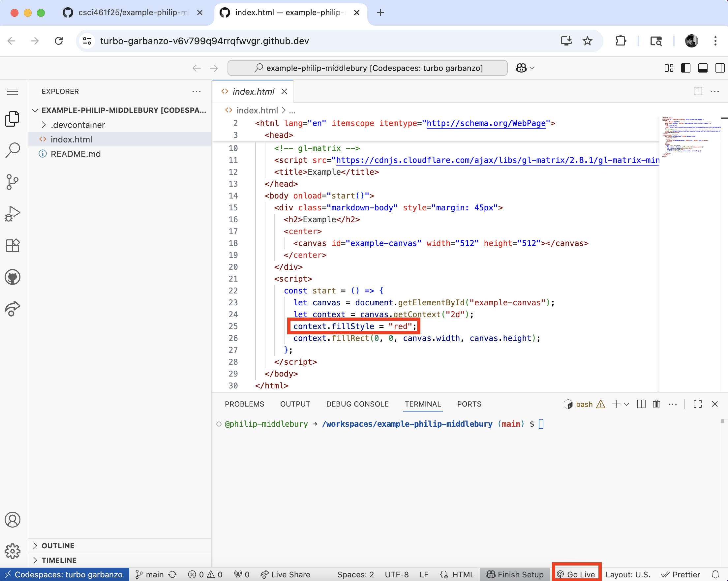Kill the terminal with trash icon
728x581 pixels.
656,404
